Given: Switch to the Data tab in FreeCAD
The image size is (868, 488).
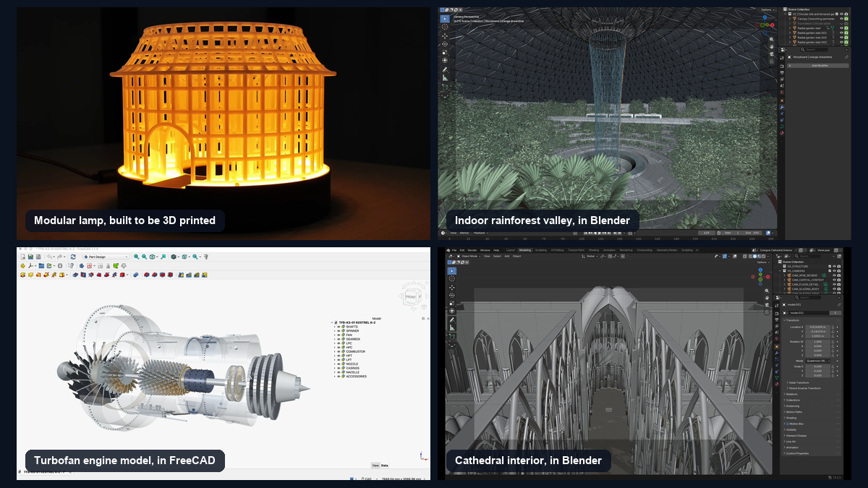Looking at the screenshot, I should [x=385, y=466].
